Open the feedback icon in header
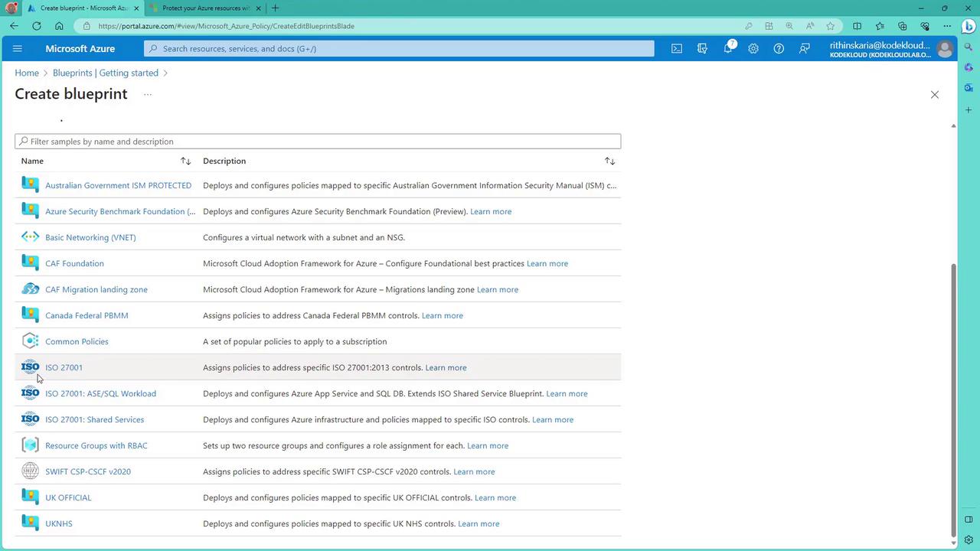This screenshot has height=551, width=980. (805, 48)
